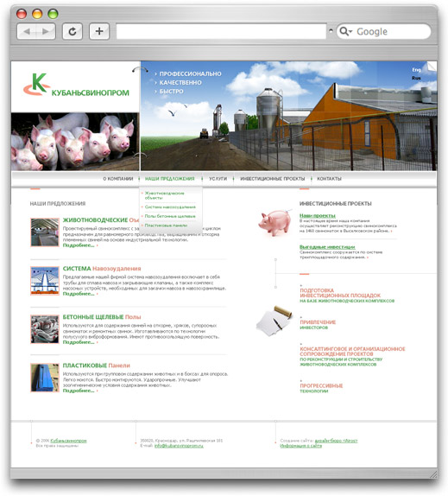Screen dimensions: 448x496
Task: Add a bookmark with the plus button
Action: pos(99,31)
